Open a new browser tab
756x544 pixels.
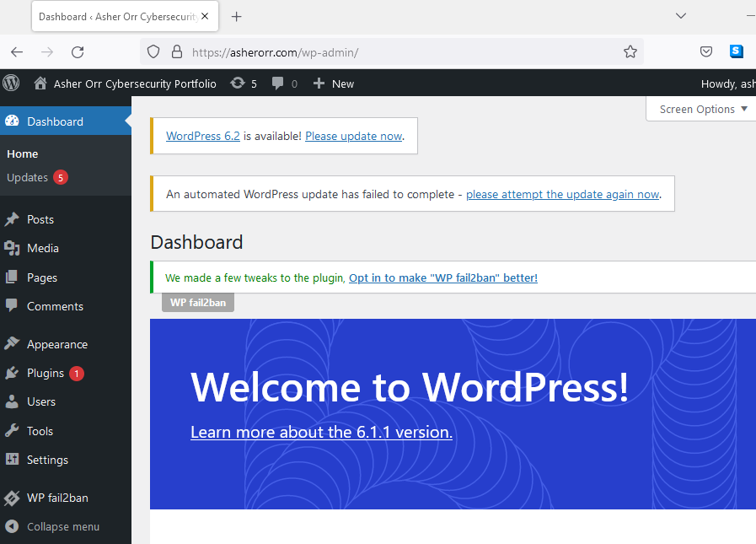236,17
